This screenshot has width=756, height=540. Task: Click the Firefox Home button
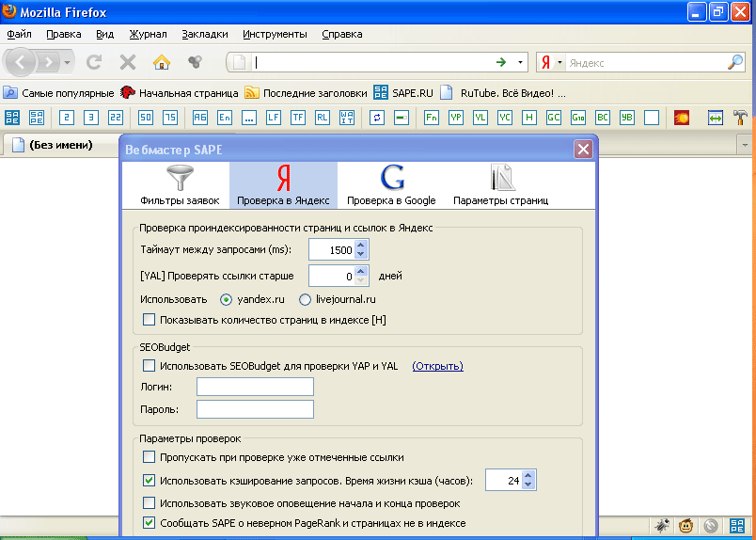(162, 62)
